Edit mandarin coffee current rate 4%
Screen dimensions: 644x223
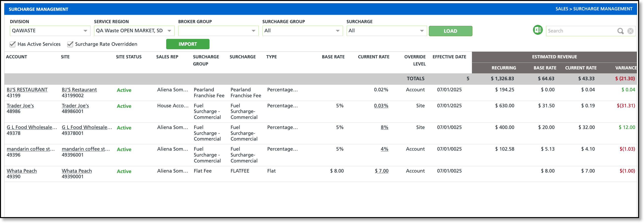[385, 149]
